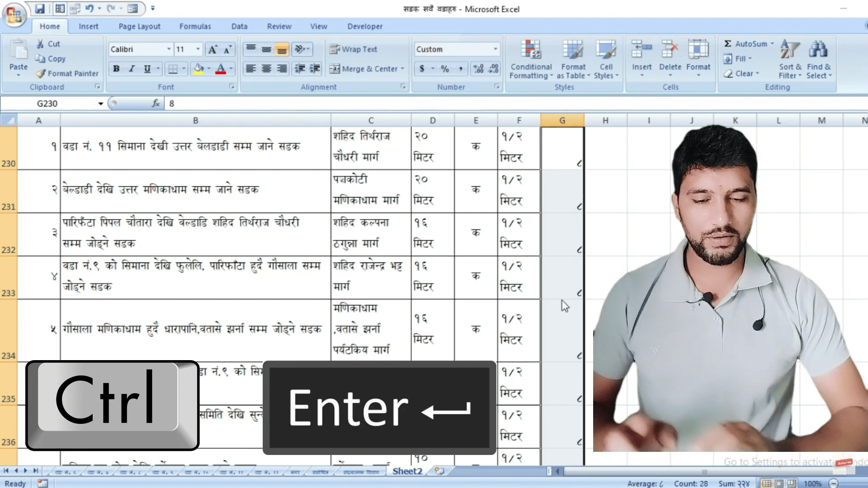
Task: Click the Format Painter icon
Action: (42, 74)
